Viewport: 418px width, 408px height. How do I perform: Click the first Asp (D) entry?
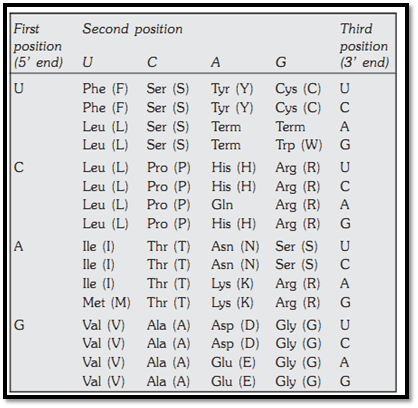(235, 326)
